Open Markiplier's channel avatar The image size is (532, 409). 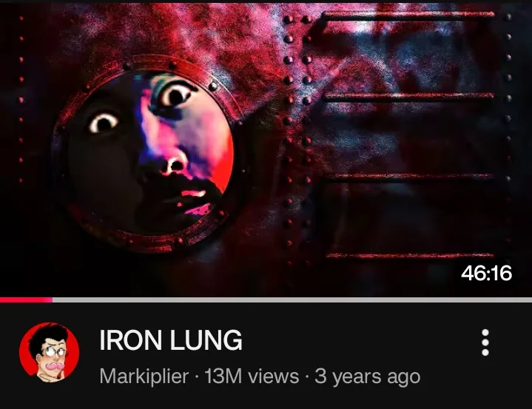tap(49, 352)
